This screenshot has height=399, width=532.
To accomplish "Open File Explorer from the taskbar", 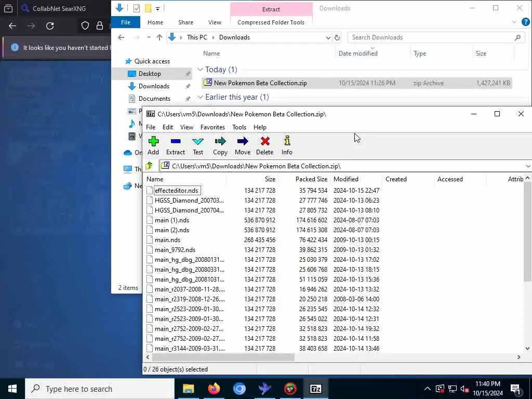I will pos(188,389).
